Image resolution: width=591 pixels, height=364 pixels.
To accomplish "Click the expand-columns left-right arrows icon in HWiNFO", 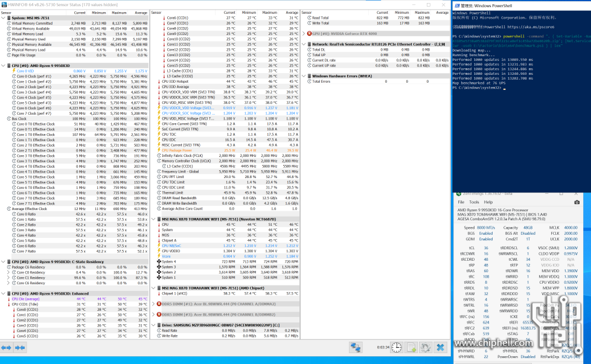I will [6, 348].
